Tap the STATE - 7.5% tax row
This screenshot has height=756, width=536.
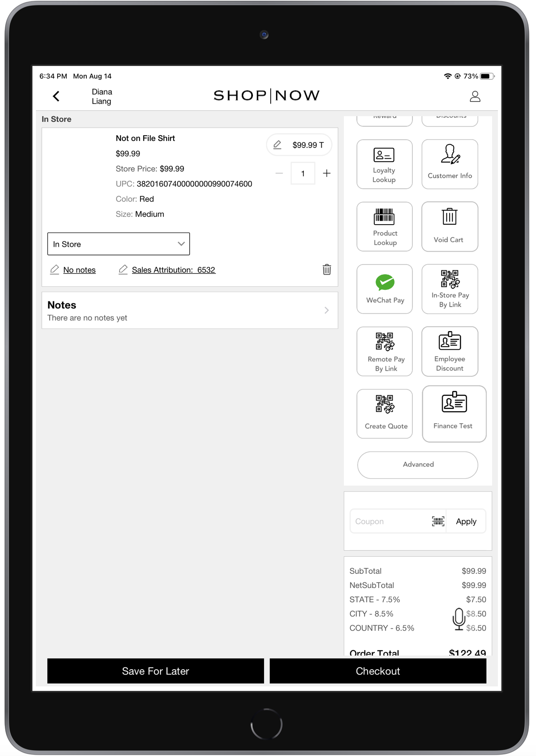point(418,600)
